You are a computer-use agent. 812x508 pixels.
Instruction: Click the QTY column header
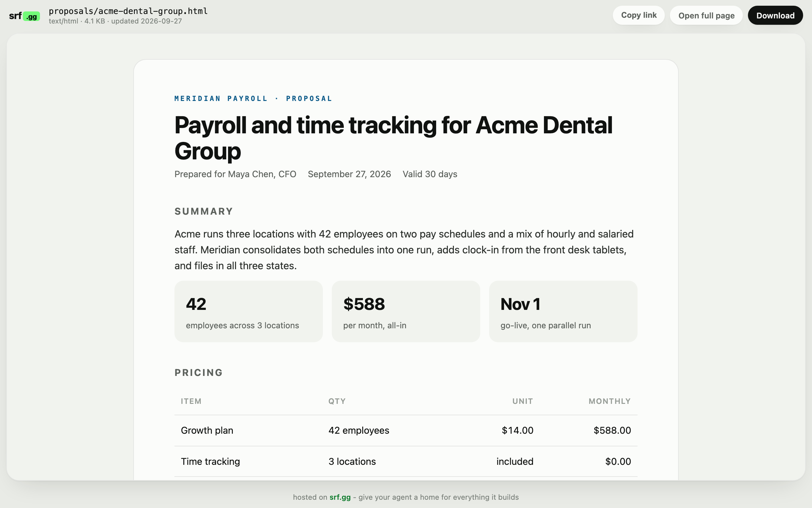tap(337, 401)
